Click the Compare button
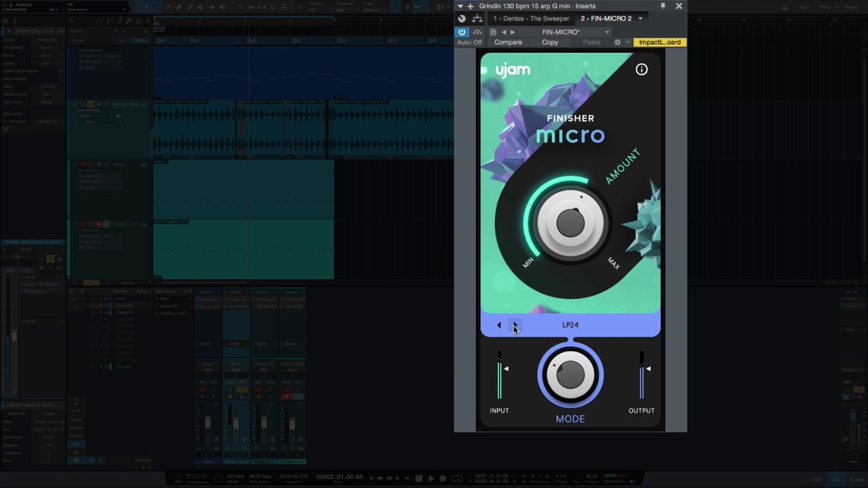The width and height of the screenshot is (868, 488). pos(508,42)
